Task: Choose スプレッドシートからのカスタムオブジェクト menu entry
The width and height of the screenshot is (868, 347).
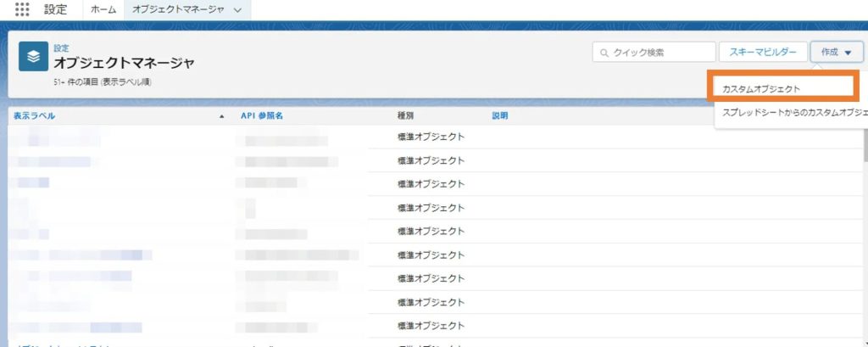Action: pyautogui.click(x=794, y=113)
